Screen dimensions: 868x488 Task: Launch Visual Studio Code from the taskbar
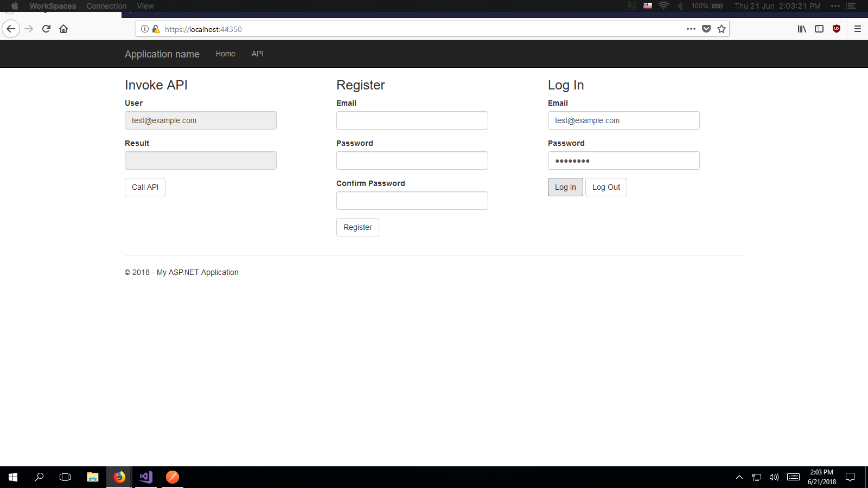(145, 477)
